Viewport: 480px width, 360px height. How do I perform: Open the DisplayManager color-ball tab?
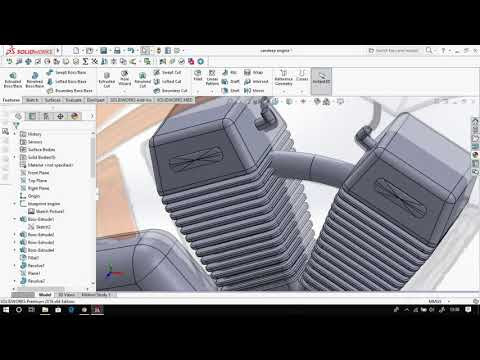click(75, 116)
